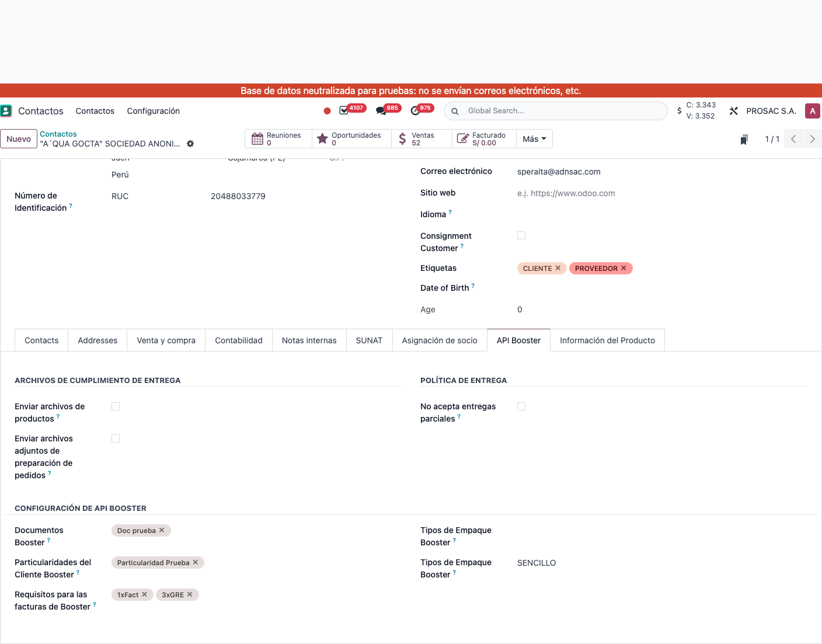822x644 pixels.
Task: Go to Contactos breadcrumb link
Action: click(58, 134)
